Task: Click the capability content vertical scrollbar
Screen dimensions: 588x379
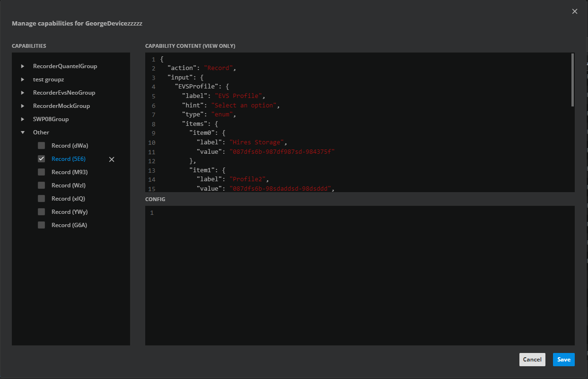Action: (572, 80)
